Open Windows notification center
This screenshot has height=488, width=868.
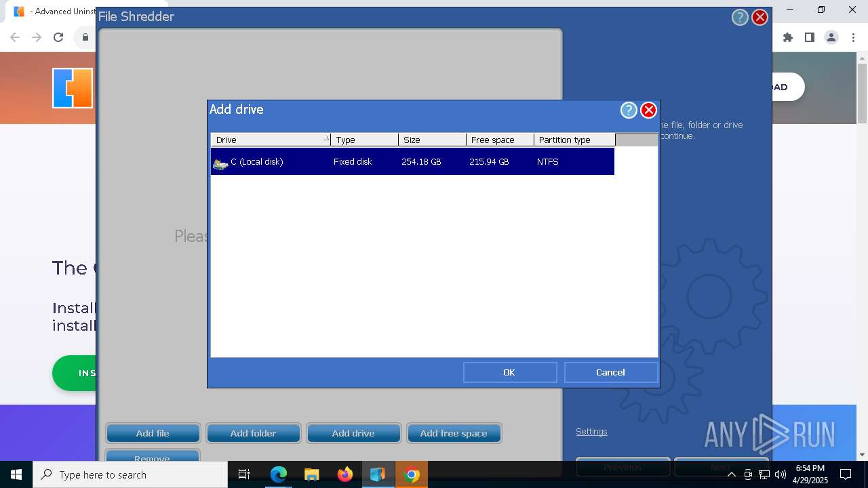[x=846, y=474]
